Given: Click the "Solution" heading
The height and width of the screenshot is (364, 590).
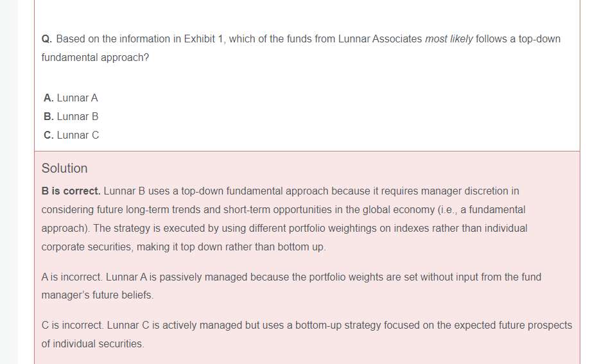Looking at the screenshot, I should 64,168.
